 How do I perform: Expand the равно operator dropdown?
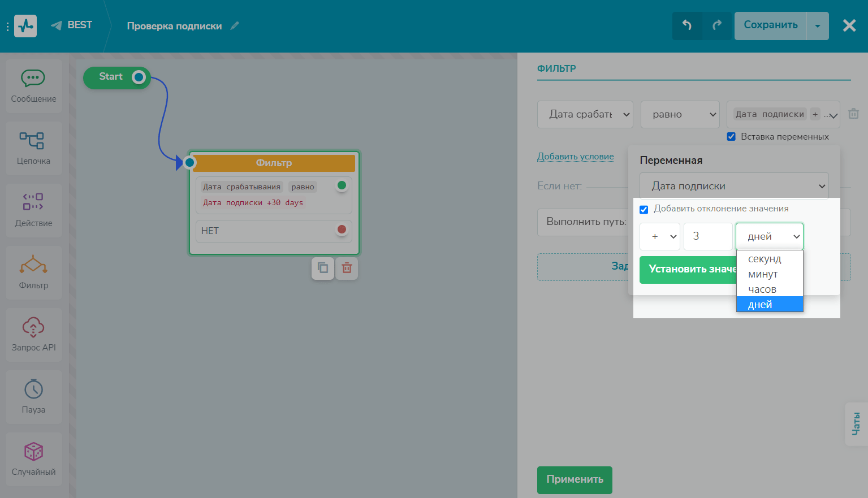pos(680,114)
